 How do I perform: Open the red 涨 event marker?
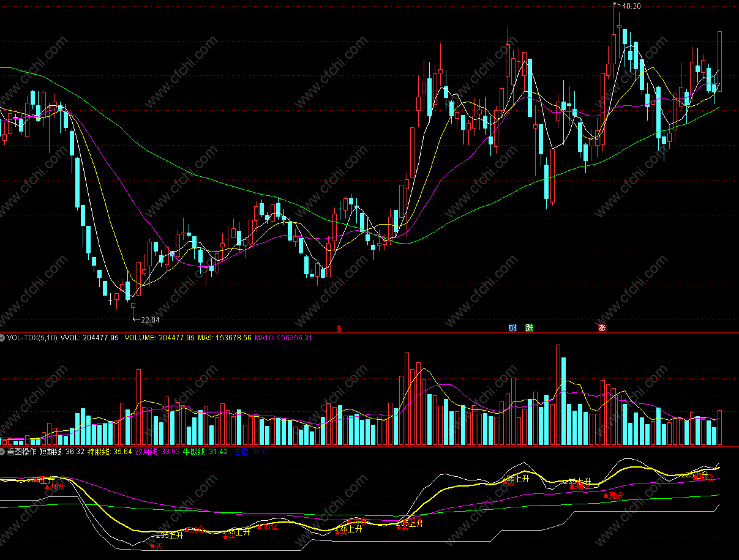[x=602, y=328]
